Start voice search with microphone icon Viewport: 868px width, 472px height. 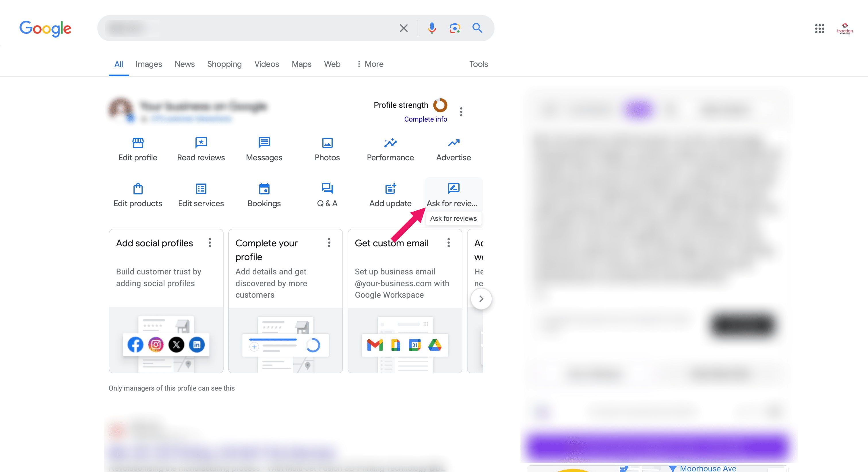pos(432,28)
